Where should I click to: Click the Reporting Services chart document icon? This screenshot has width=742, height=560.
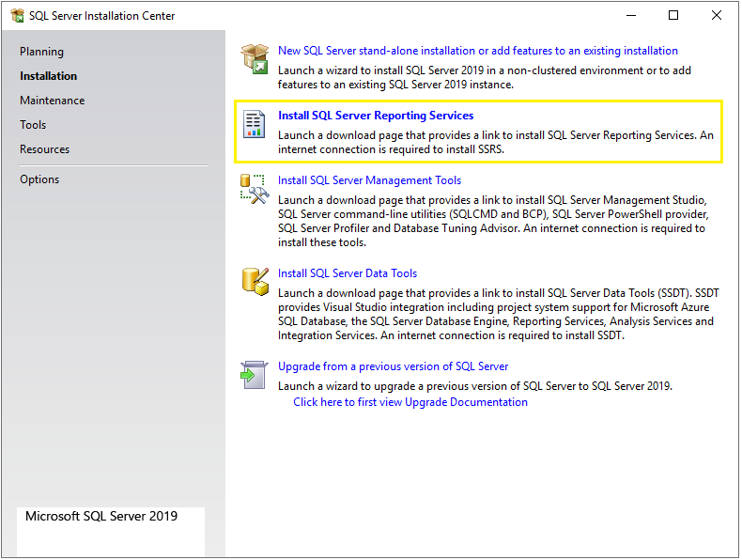(x=255, y=124)
